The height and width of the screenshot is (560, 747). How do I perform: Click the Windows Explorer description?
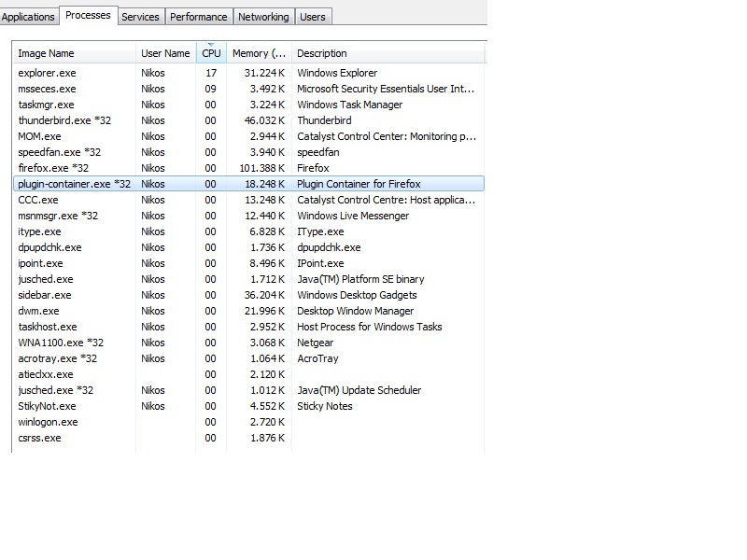pos(337,73)
